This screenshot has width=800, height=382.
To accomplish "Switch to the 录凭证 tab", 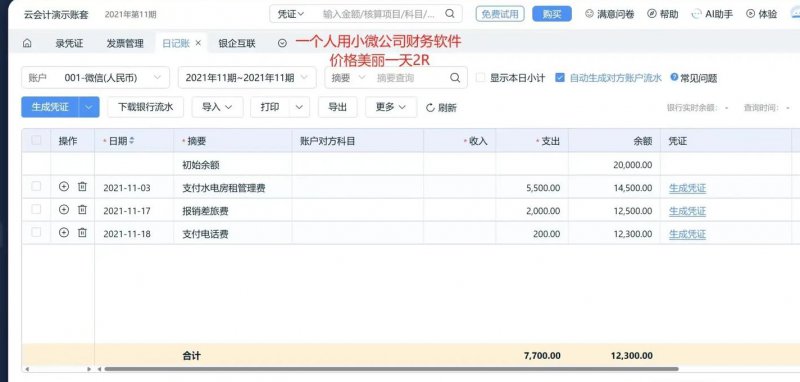I will pos(69,43).
